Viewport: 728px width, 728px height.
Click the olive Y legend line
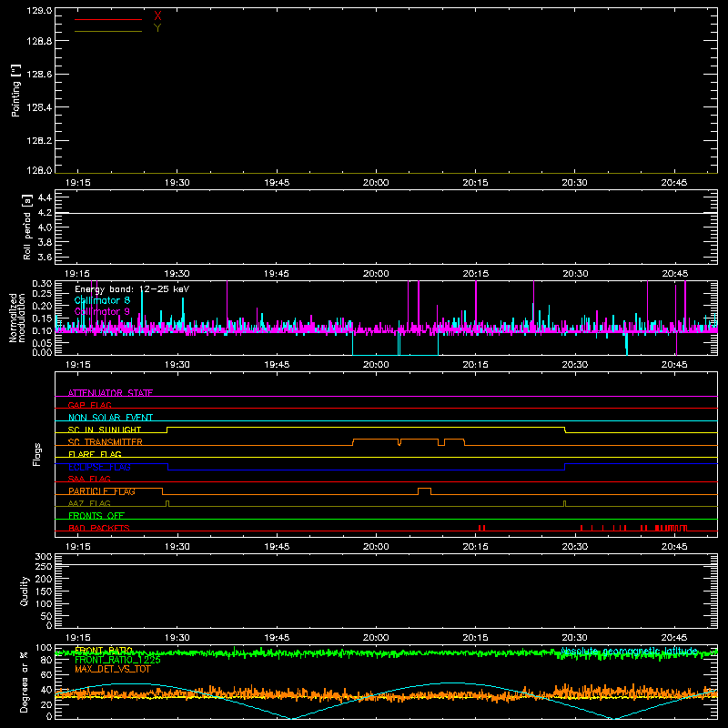coord(108,31)
